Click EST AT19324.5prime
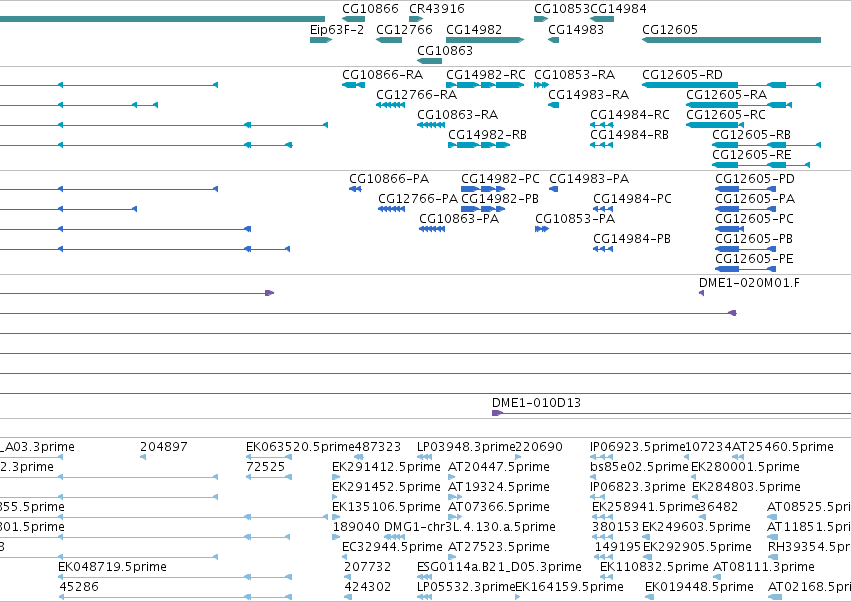Screen dimensions: 851x602 498,487
